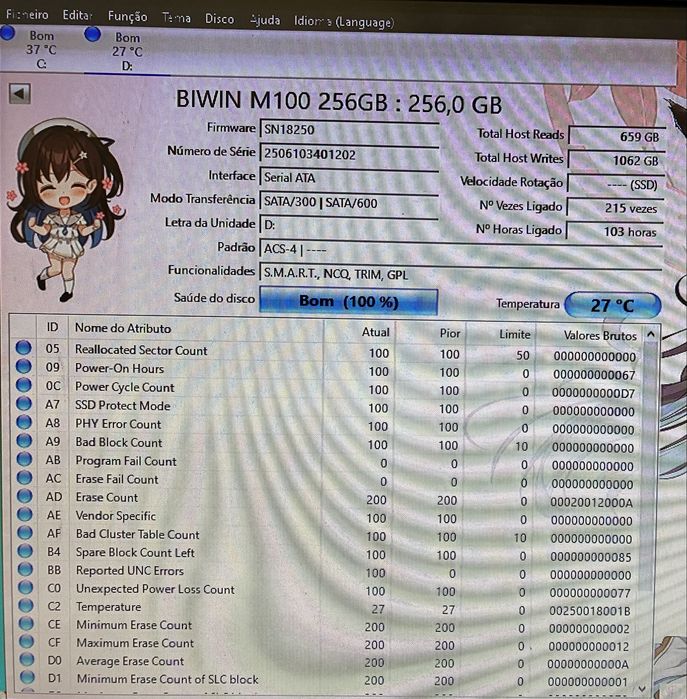Click the Total Host Writes value 1062 GB
Viewport: 687px width, 699px height.
pos(615,160)
